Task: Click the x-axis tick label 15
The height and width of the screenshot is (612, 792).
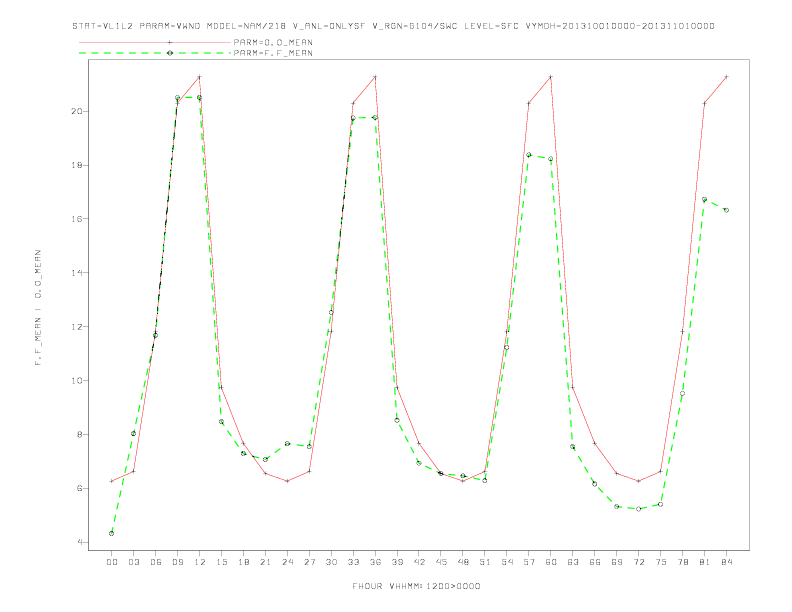Action: click(x=221, y=562)
